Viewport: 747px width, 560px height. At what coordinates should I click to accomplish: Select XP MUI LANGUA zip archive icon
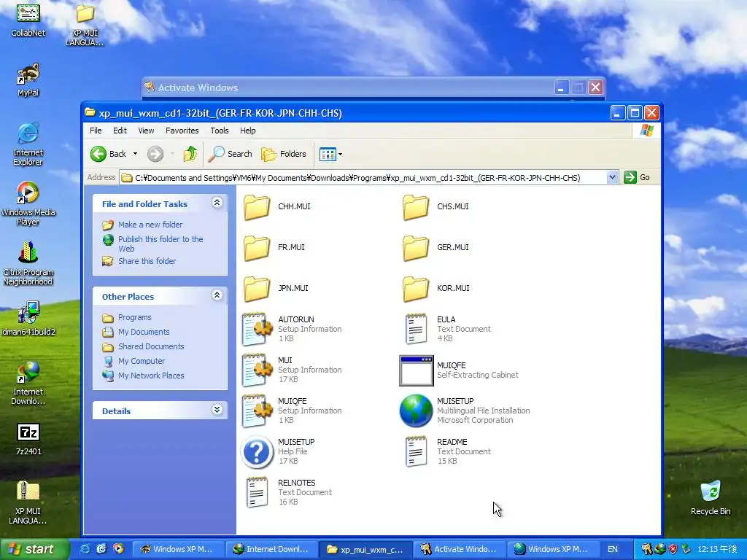point(28,503)
